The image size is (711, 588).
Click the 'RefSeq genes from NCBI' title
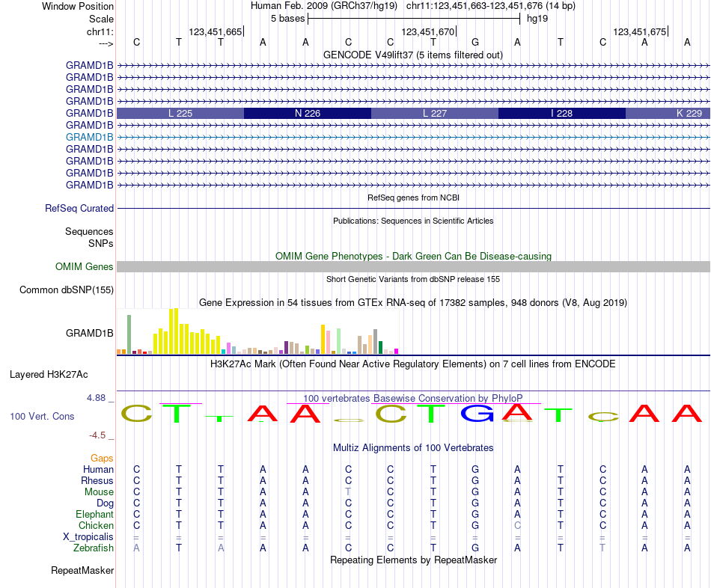413,197
